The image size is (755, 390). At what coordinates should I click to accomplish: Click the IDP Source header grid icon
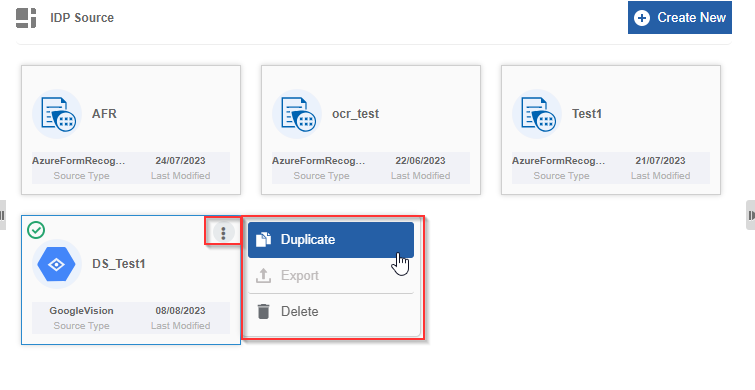coord(26,18)
